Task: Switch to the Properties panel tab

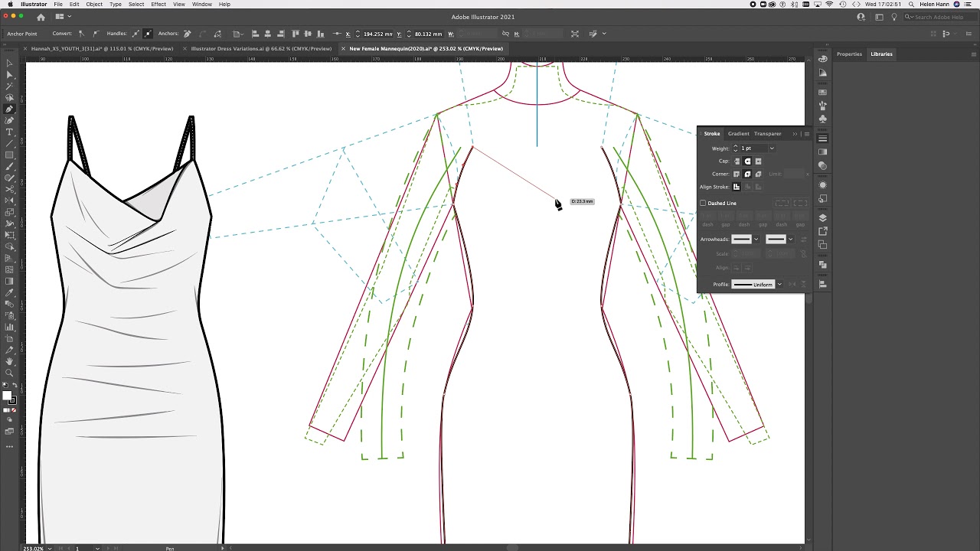Action: click(x=849, y=54)
